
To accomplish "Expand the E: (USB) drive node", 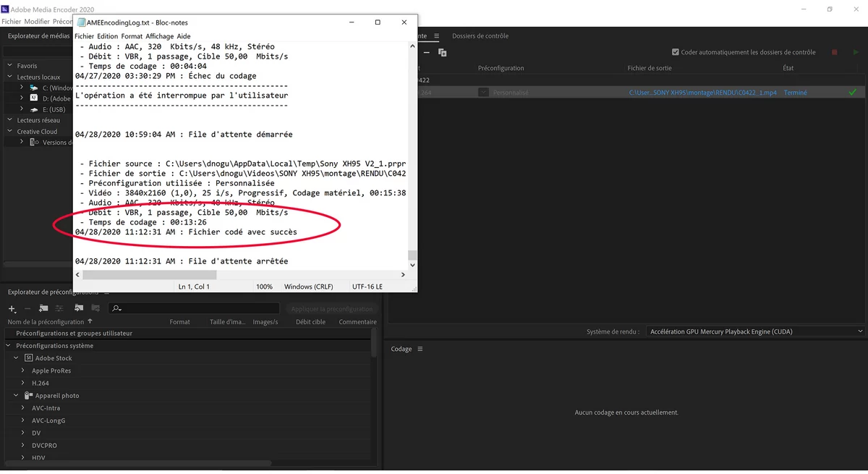I will pos(22,109).
